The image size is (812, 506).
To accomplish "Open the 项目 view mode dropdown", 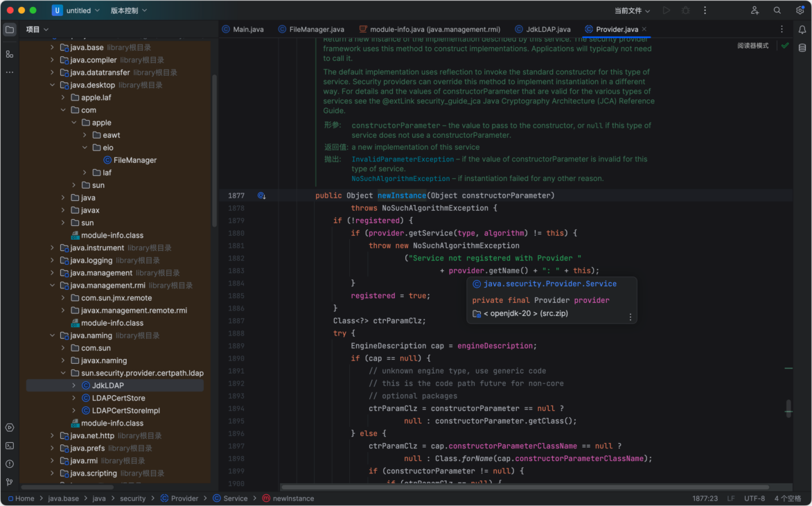I will pos(37,30).
